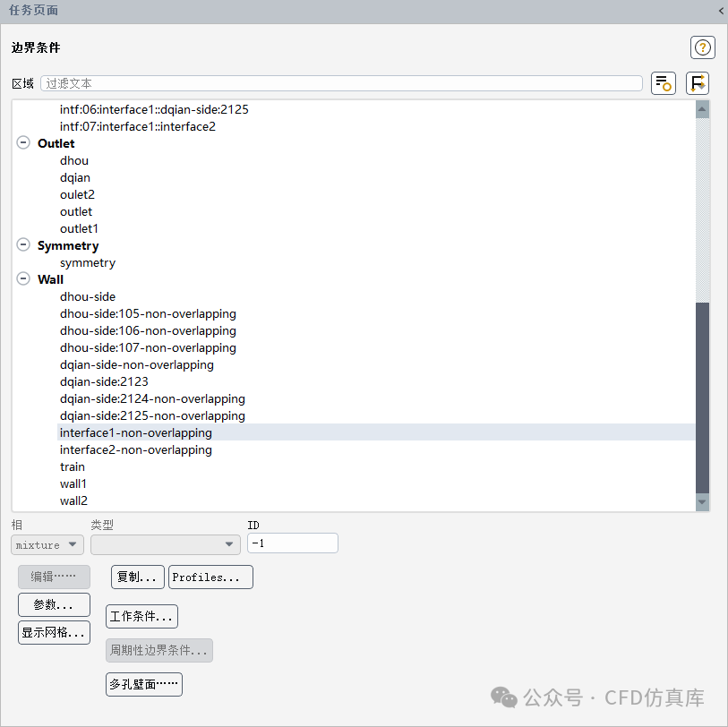This screenshot has width=728, height=727.
Task: Click the ID input field
Action: click(x=293, y=543)
